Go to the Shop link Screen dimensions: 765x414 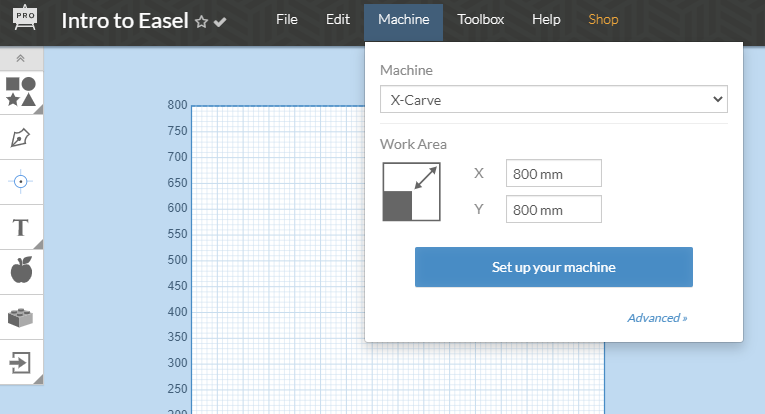pos(603,20)
